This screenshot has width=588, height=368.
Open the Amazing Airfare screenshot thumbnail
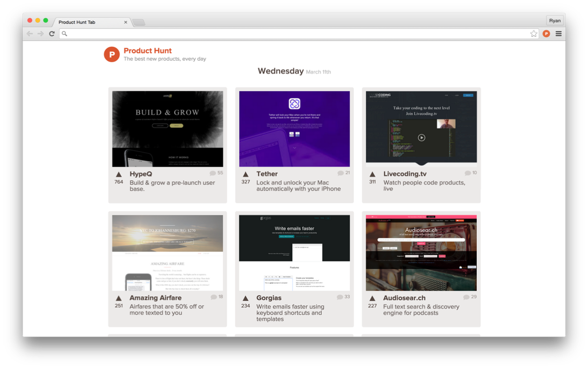(x=168, y=253)
